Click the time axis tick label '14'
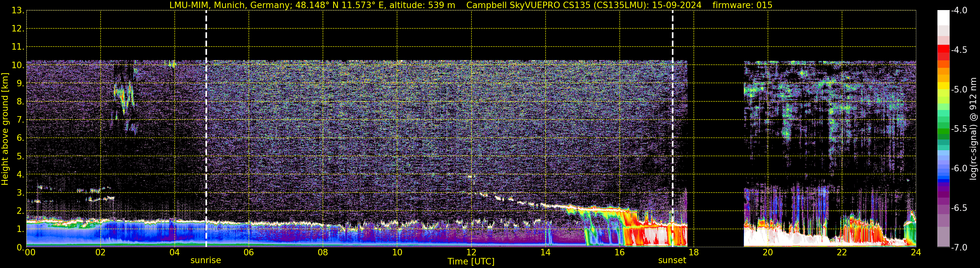 [545, 252]
